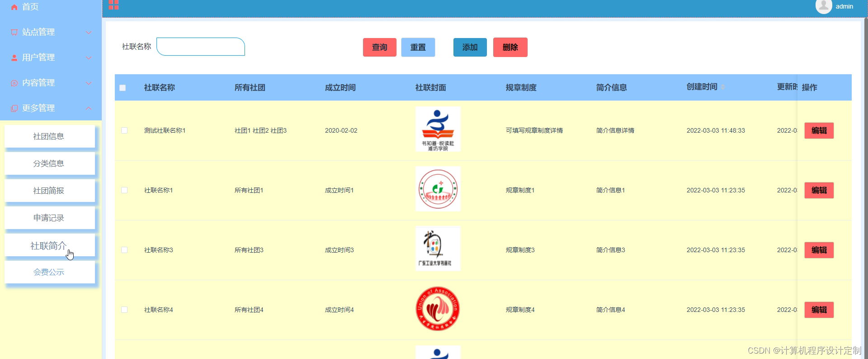Click the 所有社团 column header
The image size is (868, 359).
tap(250, 87)
